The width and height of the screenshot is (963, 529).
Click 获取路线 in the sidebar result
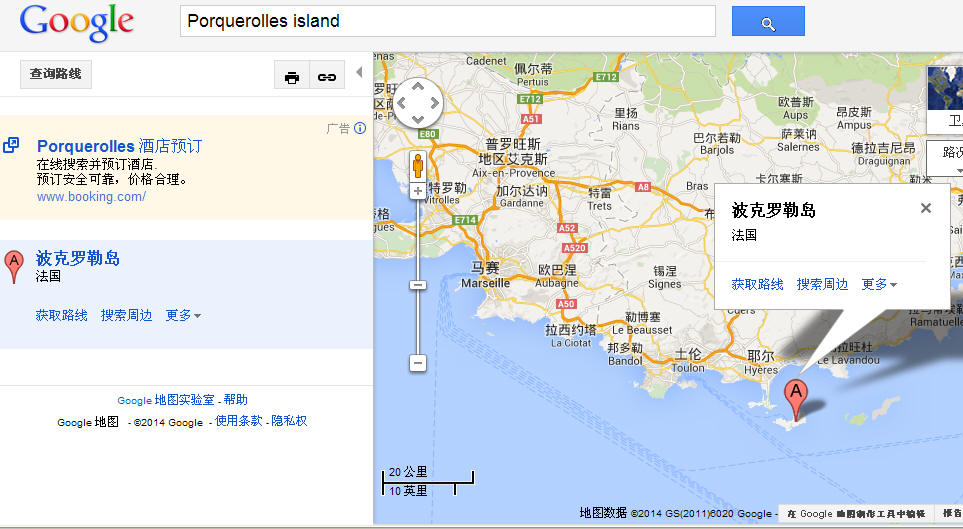click(x=61, y=315)
